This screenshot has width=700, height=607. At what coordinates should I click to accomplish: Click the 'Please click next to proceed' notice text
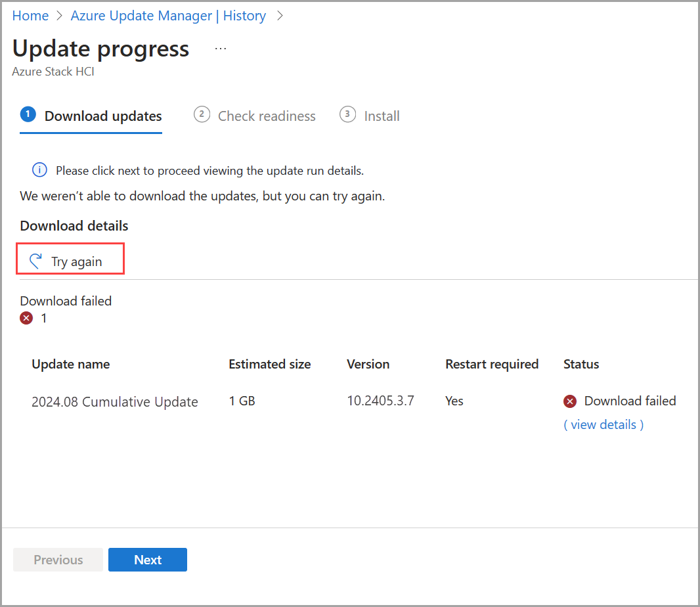210,171
